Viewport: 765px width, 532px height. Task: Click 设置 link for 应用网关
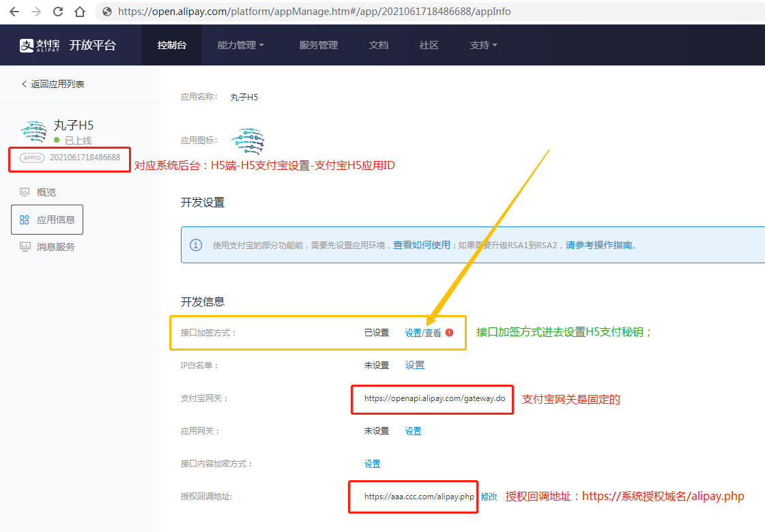[x=413, y=431]
